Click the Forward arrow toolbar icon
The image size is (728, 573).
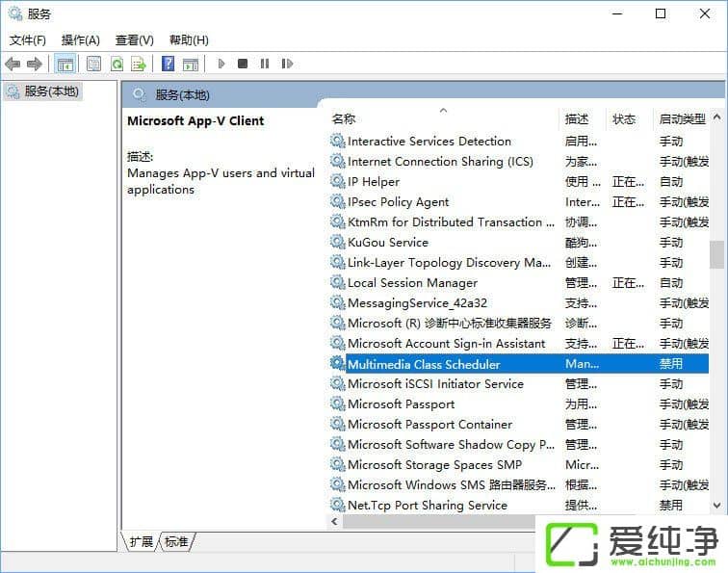pyautogui.click(x=35, y=64)
